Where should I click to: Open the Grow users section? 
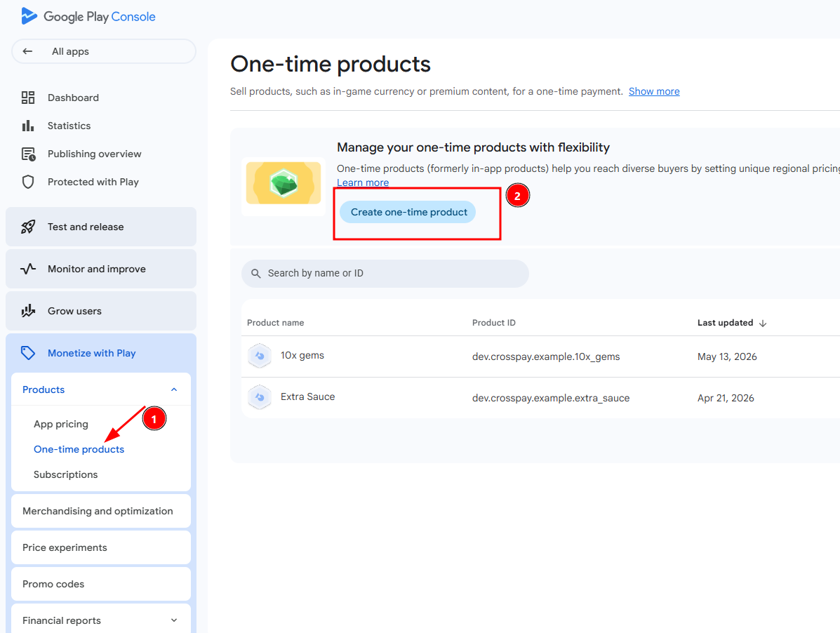pyautogui.click(x=101, y=311)
